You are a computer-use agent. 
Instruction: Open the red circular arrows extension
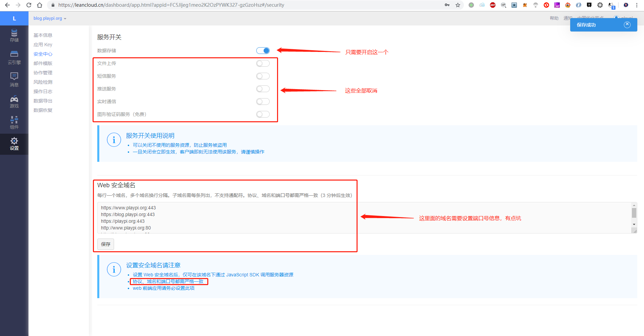click(546, 5)
